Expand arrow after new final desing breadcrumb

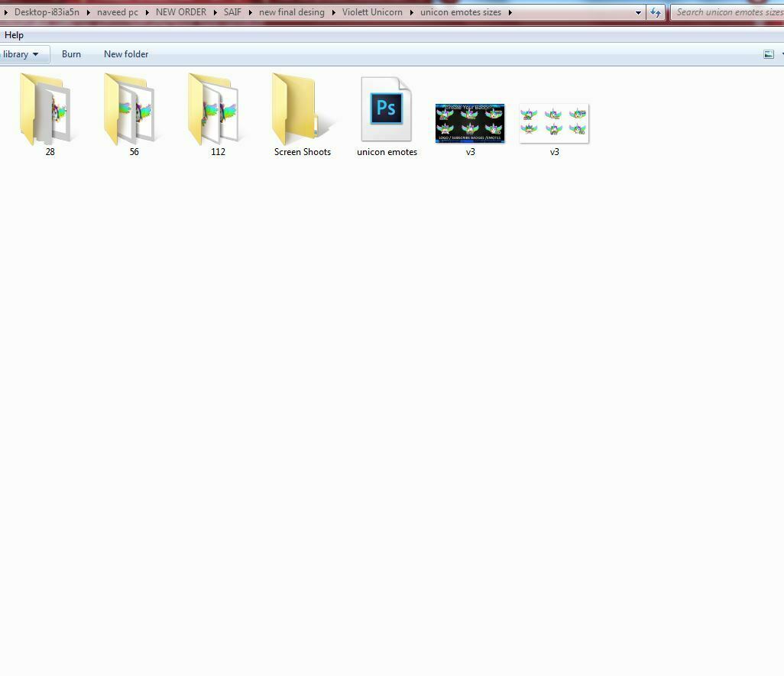(x=333, y=12)
